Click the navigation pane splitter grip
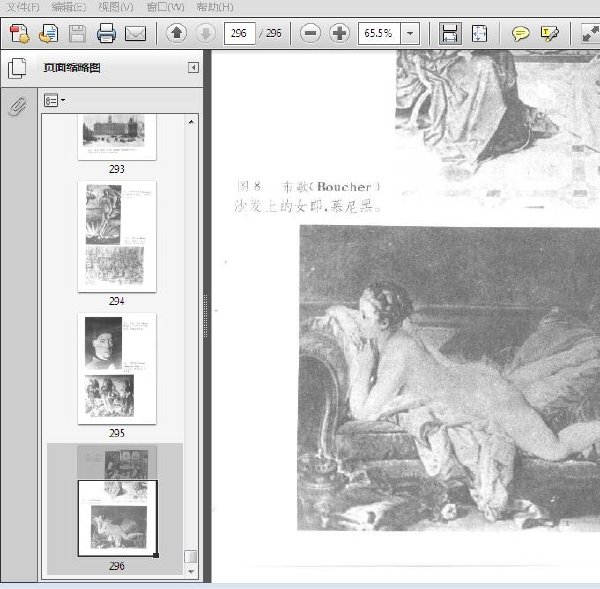 point(206,316)
